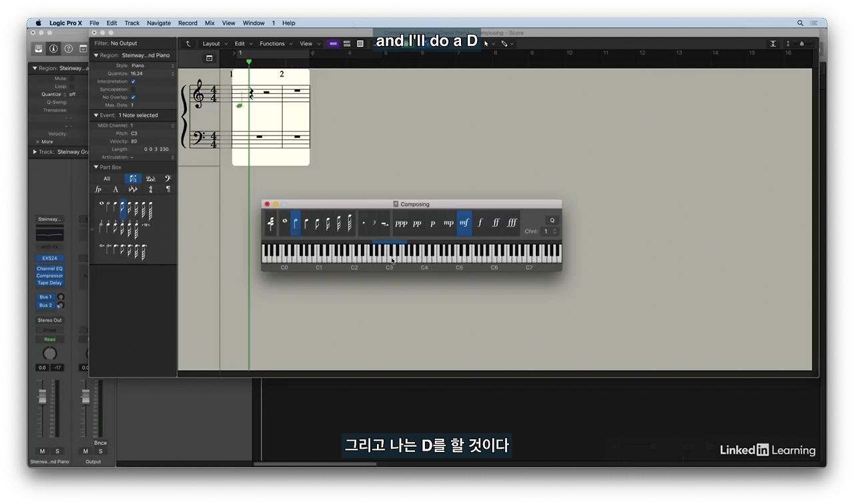
Task: Toggle Interpretation checkbox
Action: 133,81
